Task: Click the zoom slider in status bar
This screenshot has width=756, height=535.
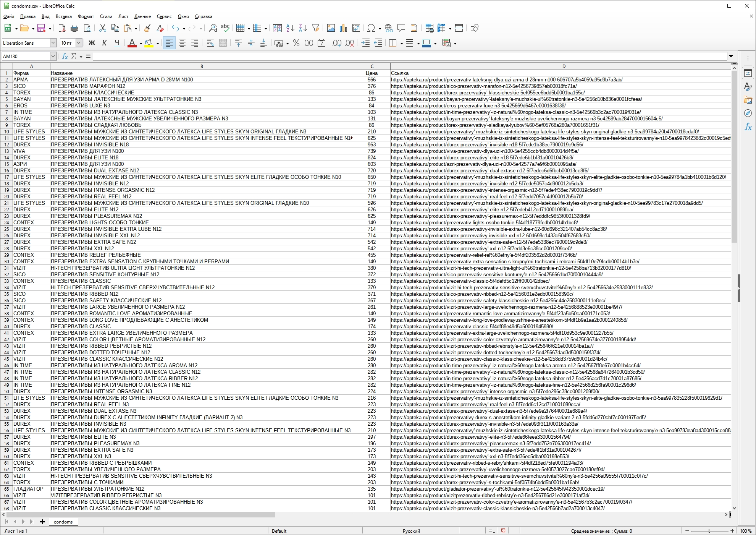Action: point(709,531)
